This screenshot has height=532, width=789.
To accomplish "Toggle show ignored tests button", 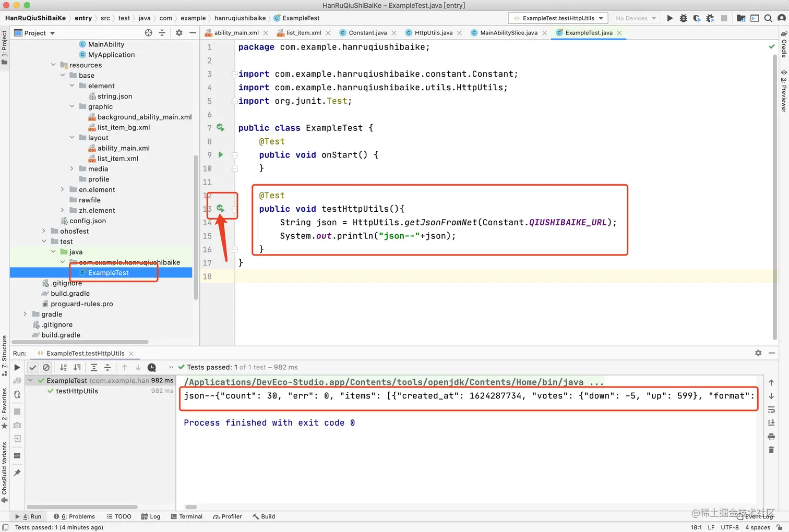I will pos(46,368).
